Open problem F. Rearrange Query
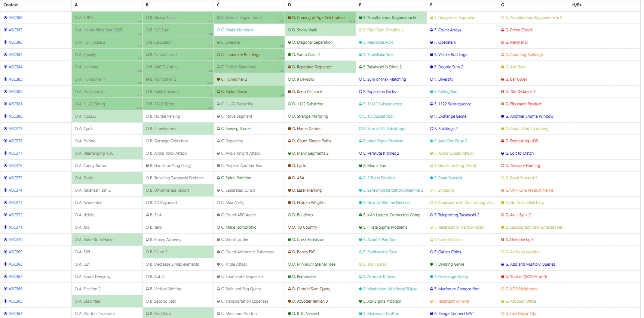 tap(451, 277)
